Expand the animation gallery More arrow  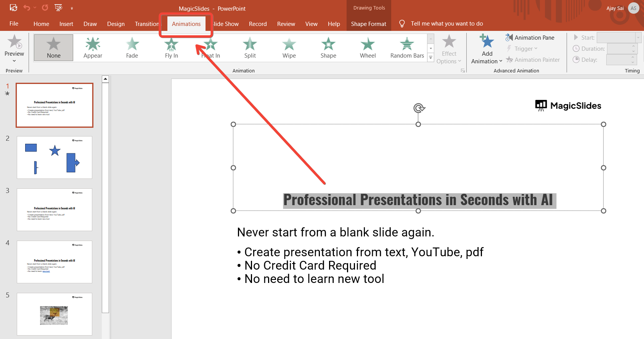coord(431,58)
